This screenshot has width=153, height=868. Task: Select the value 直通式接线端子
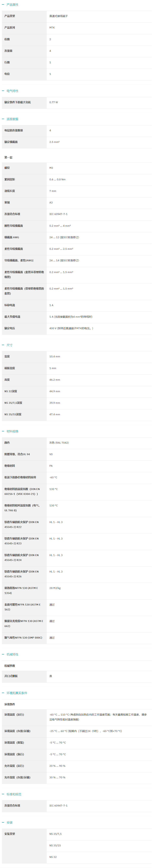(59, 16)
